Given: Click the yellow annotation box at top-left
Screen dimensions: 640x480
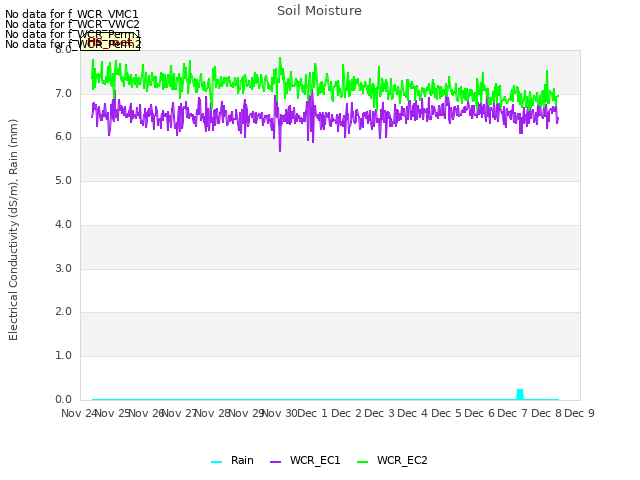Looking at the screenshot, I should pos(110,42).
